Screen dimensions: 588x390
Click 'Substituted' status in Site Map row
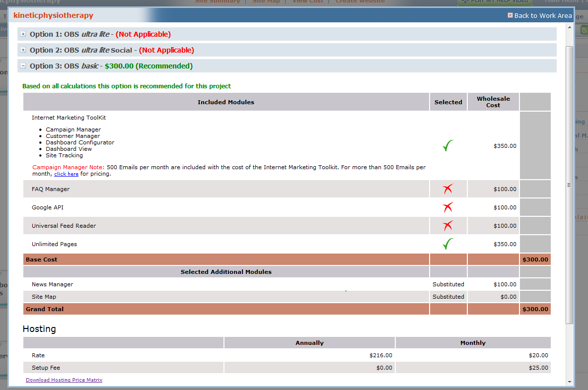[448, 297]
